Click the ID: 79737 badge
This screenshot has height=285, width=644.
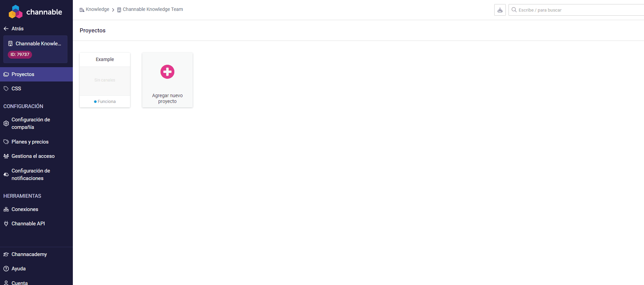[20, 55]
